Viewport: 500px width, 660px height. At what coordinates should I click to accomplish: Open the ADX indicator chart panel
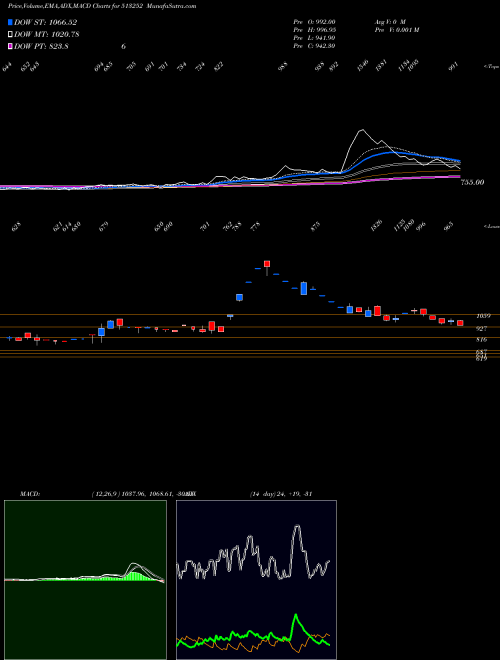(x=256, y=580)
